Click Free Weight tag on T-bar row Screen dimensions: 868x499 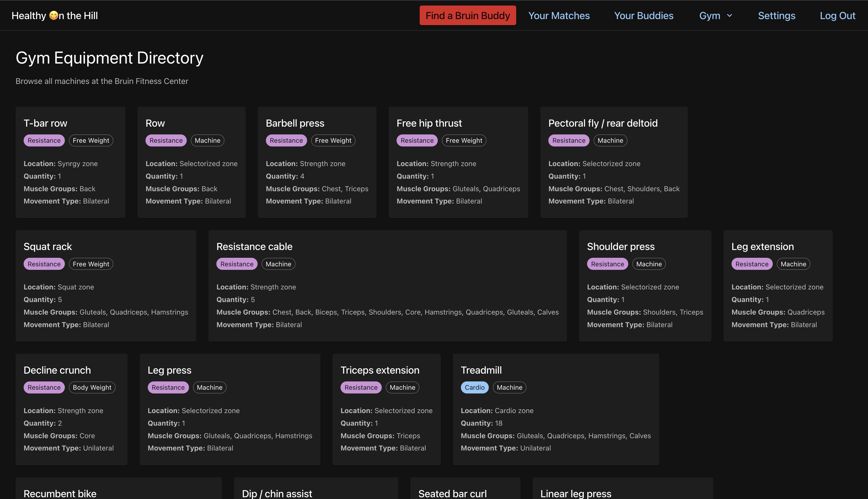(91, 140)
